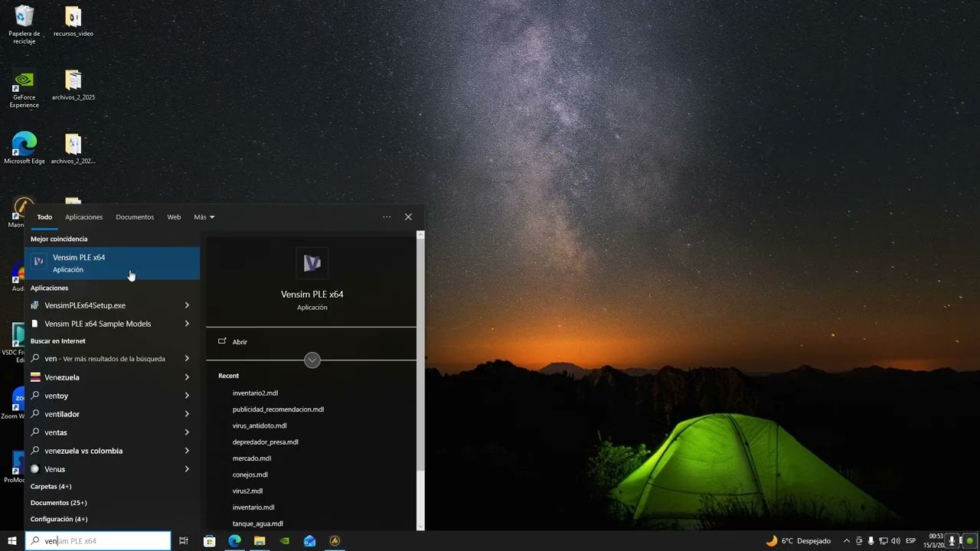
Task: Expand the ventoy suggestion arrow
Action: click(x=187, y=396)
